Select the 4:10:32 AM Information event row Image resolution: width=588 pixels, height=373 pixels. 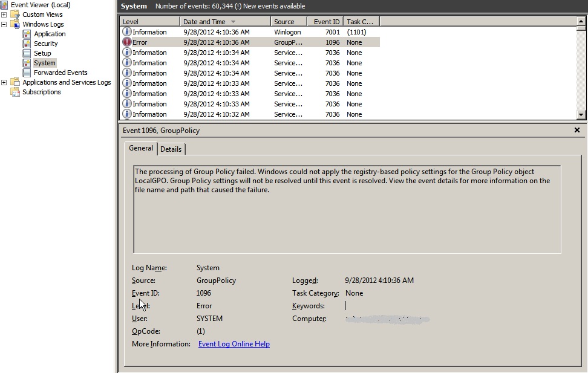tap(250, 114)
